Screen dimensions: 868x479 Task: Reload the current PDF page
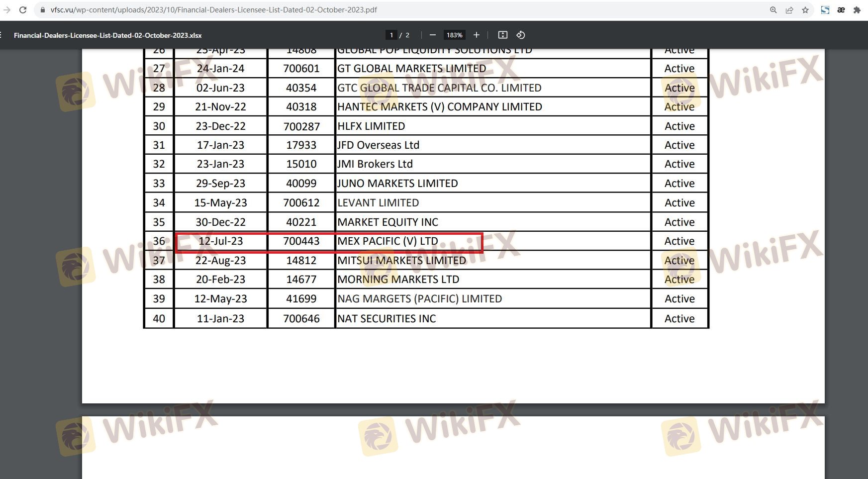23,10
